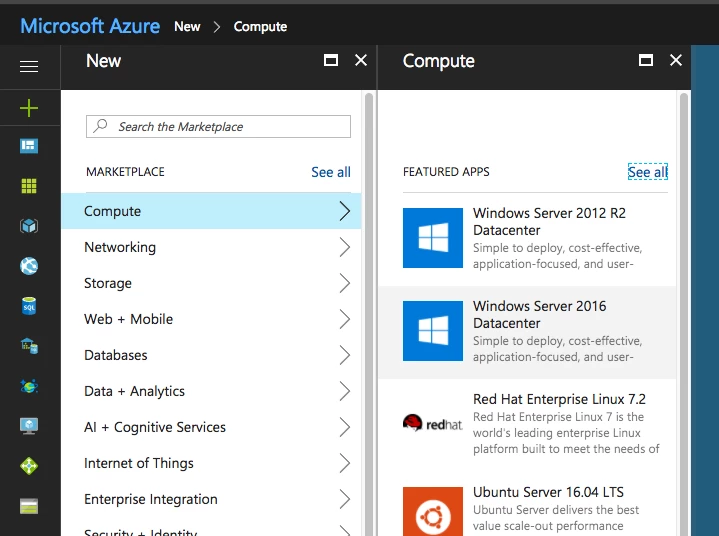The image size is (719, 536).
Task: Expand the Enterprise Integration chevron
Action: pyautogui.click(x=345, y=499)
